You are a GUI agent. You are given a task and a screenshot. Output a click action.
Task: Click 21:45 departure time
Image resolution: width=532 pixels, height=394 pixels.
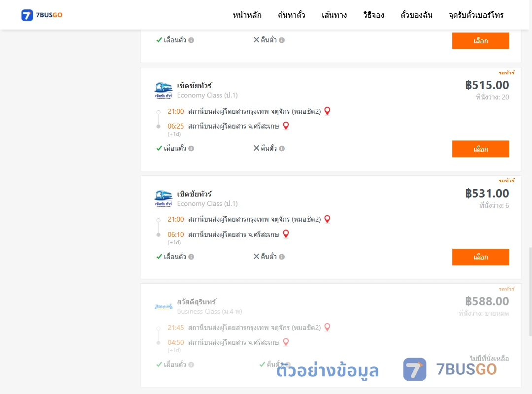(x=175, y=328)
